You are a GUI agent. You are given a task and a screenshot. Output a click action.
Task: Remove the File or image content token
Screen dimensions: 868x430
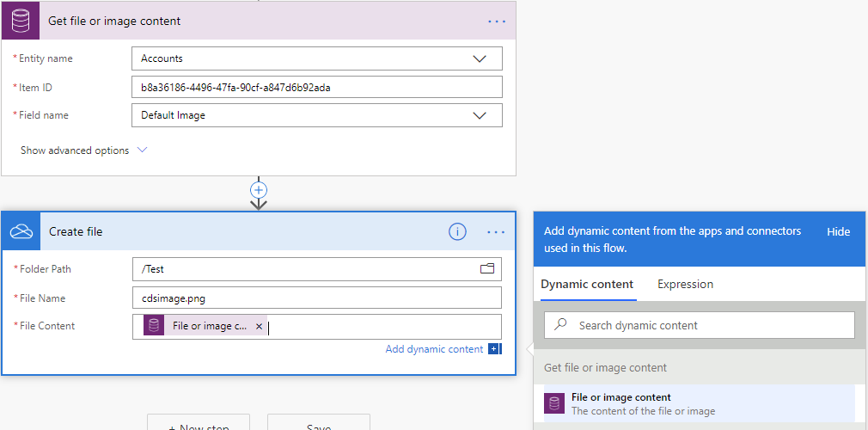259,327
